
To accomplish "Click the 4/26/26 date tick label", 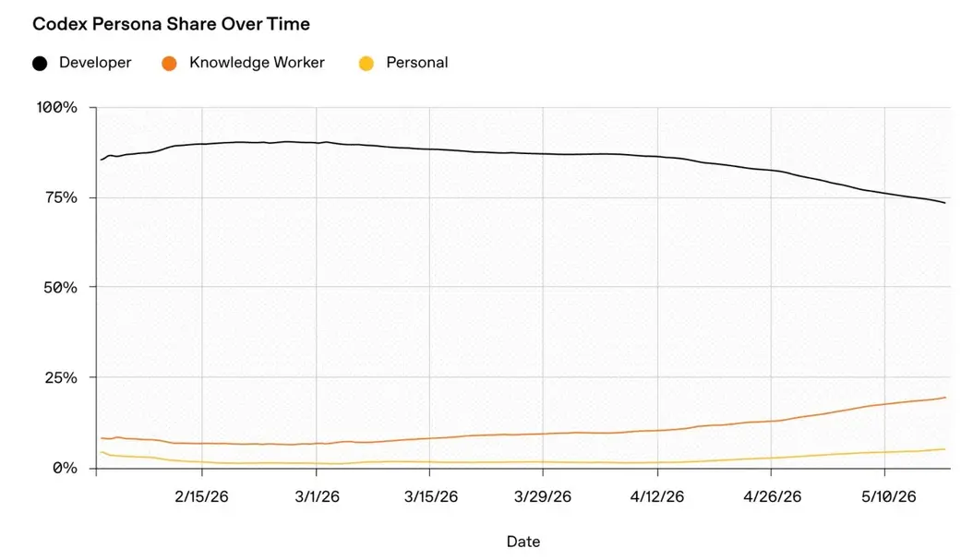I will (772, 496).
